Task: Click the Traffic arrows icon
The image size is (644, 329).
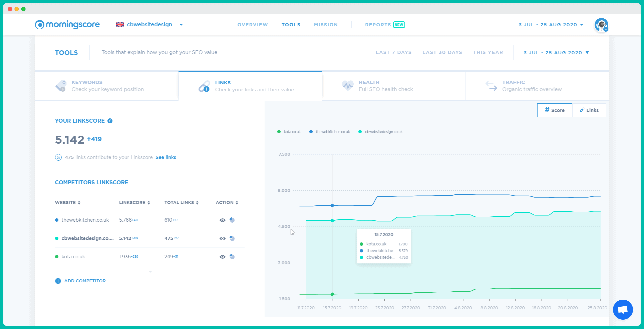Action: (491, 86)
